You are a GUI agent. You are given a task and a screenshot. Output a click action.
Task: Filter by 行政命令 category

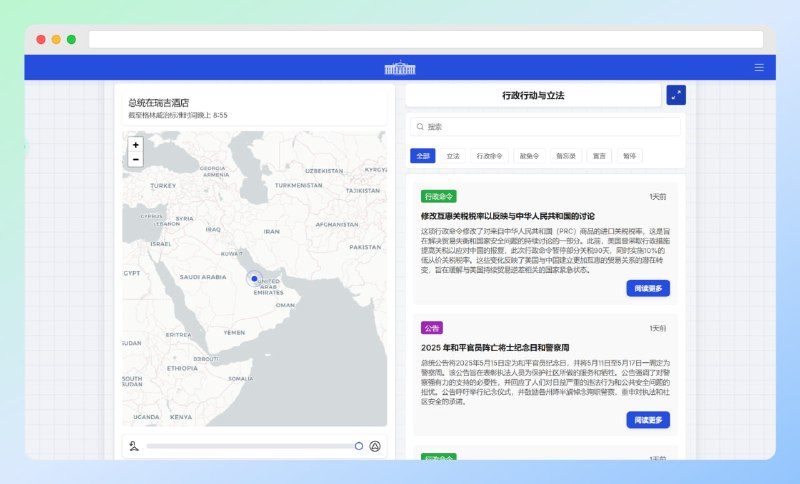490,156
